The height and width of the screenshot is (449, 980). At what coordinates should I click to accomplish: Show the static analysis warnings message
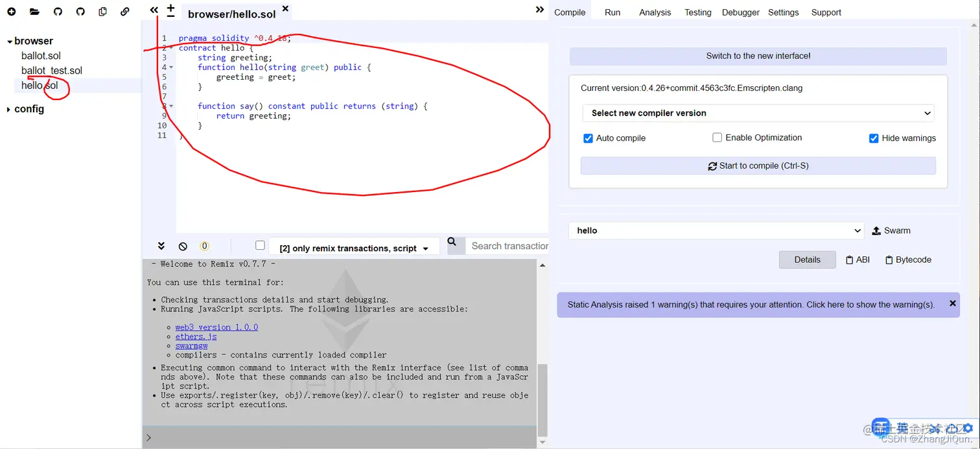751,304
